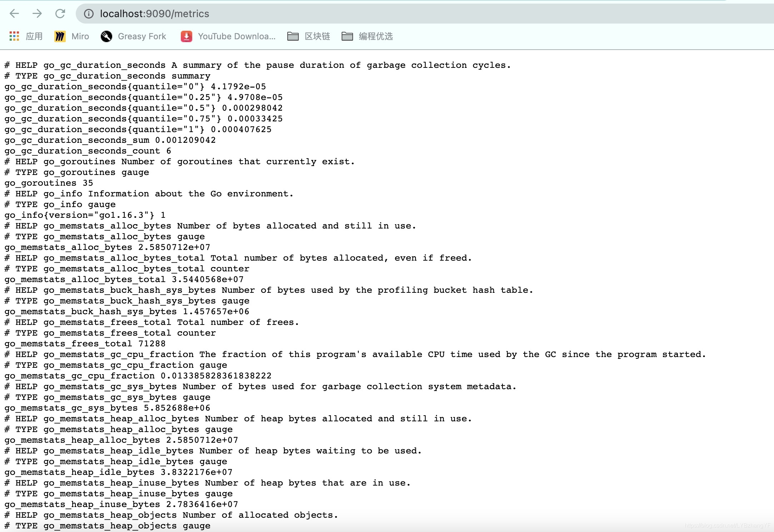Click quantile="0.75" value 0.00033425
The image size is (774, 532).
[255, 119]
